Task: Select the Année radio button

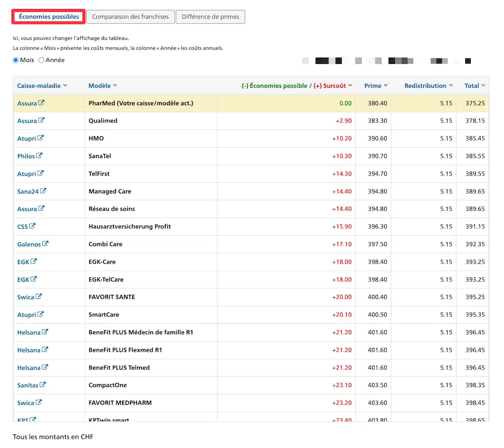Action: (41, 60)
